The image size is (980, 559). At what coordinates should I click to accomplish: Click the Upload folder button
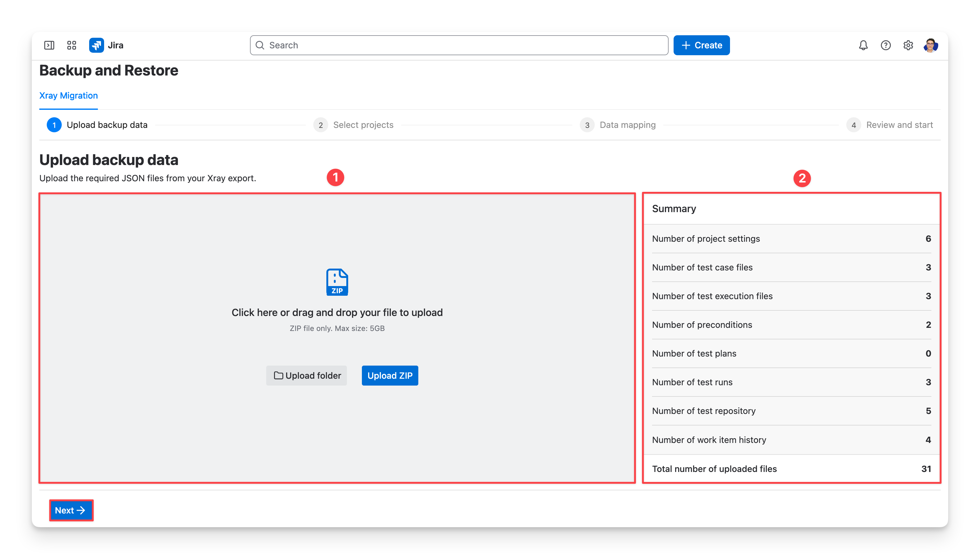[x=306, y=376]
